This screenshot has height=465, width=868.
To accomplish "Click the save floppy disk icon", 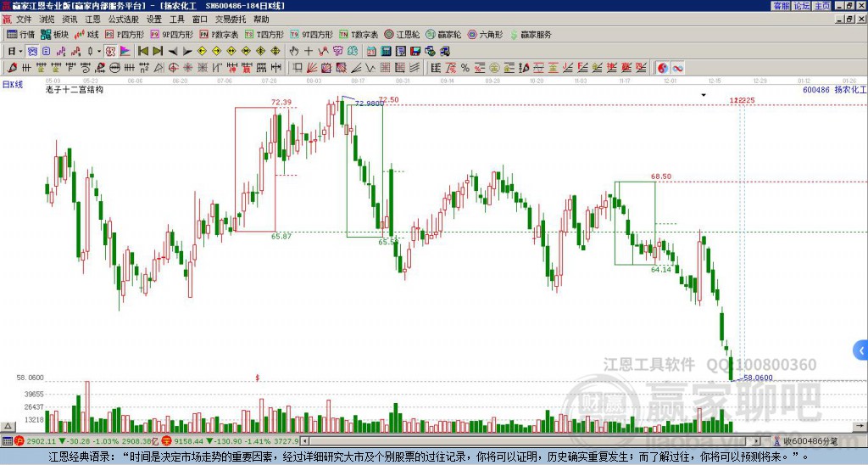I will coord(415,51).
